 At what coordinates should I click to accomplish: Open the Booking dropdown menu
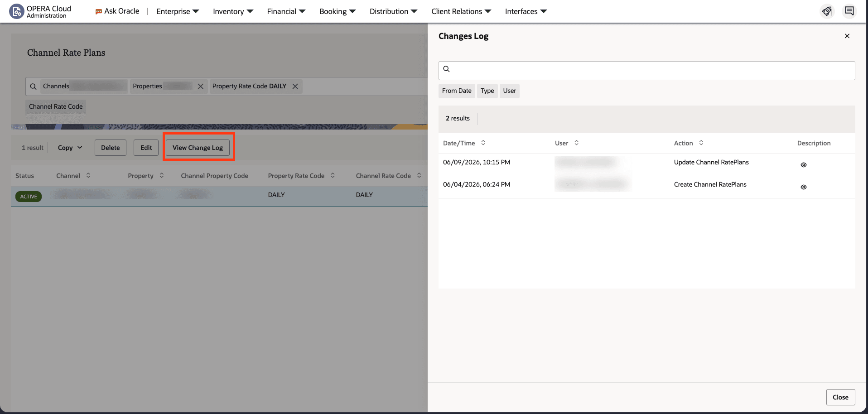pos(338,11)
